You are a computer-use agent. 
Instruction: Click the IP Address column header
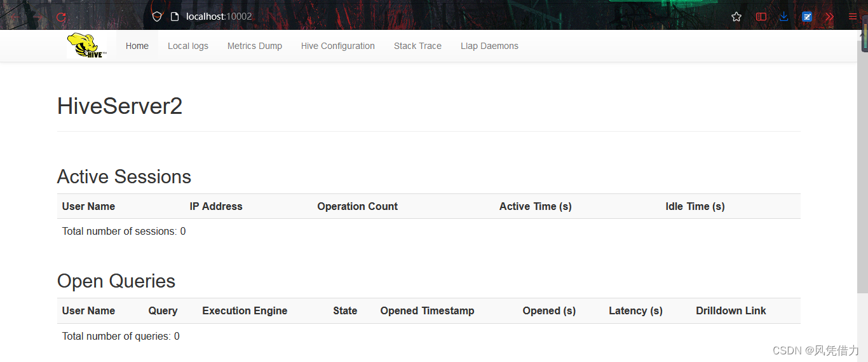coord(216,206)
